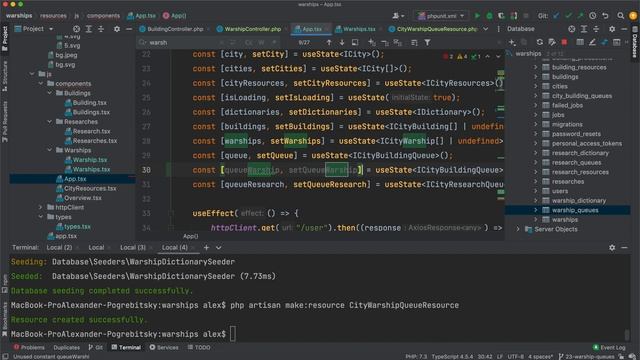Open terminal tabs dropdown chevron
The height and width of the screenshot is (360, 640).
(219, 247)
